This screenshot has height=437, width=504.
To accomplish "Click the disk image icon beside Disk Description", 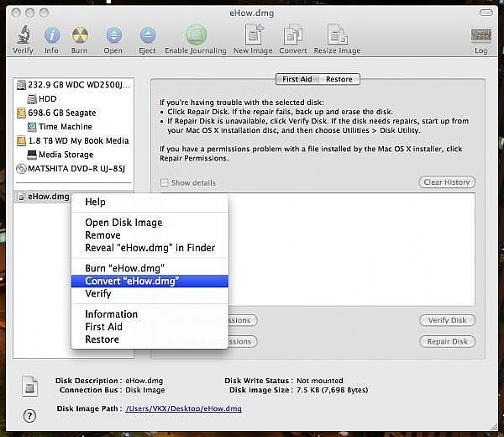I will pos(30,386).
